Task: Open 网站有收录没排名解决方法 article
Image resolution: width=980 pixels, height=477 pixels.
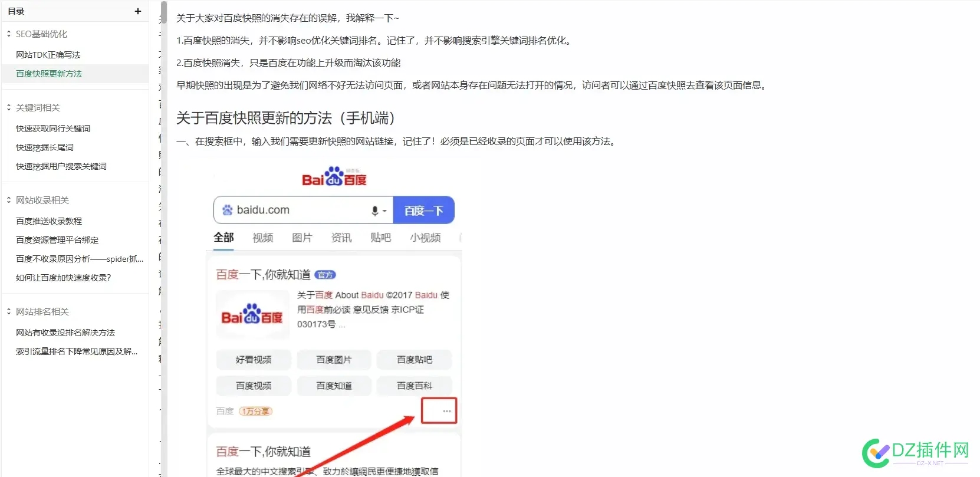Action: [65, 333]
